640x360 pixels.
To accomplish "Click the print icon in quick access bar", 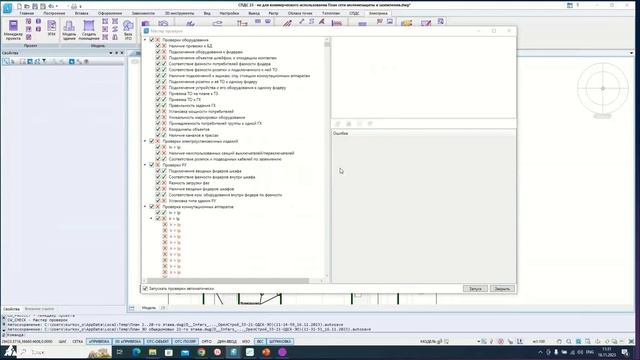I will click(74, 6).
